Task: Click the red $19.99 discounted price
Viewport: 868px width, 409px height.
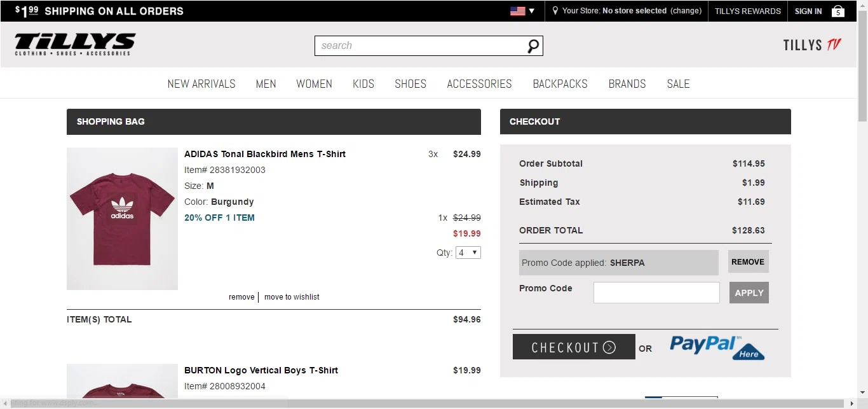Action: point(467,233)
